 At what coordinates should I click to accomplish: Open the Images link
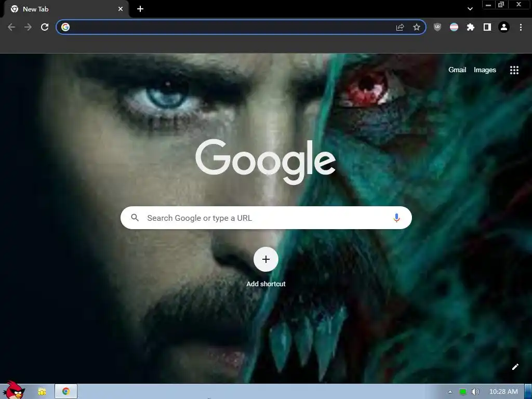pyautogui.click(x=485, y=70)
